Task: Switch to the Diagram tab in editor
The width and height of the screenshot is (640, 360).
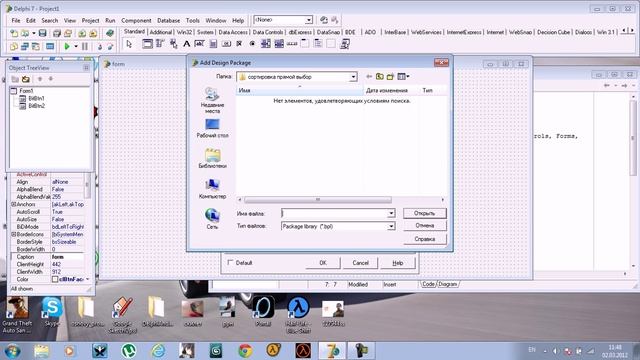Action: (447, 284)
